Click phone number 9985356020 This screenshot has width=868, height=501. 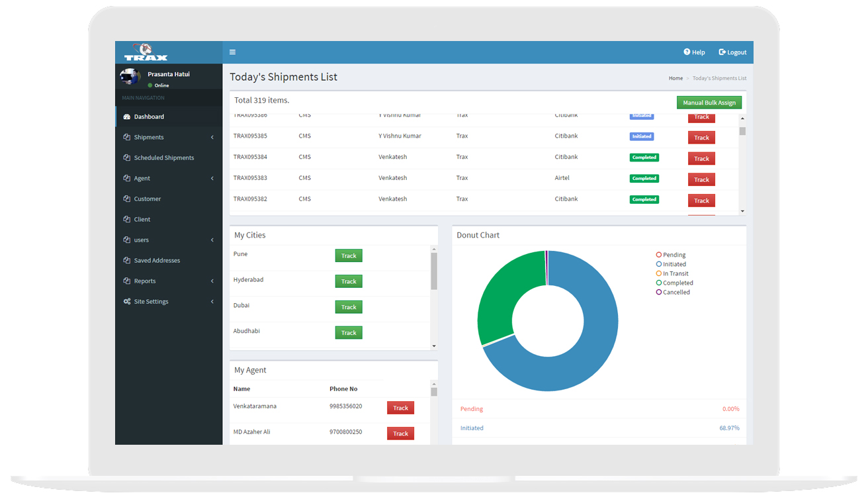point(346,406)
